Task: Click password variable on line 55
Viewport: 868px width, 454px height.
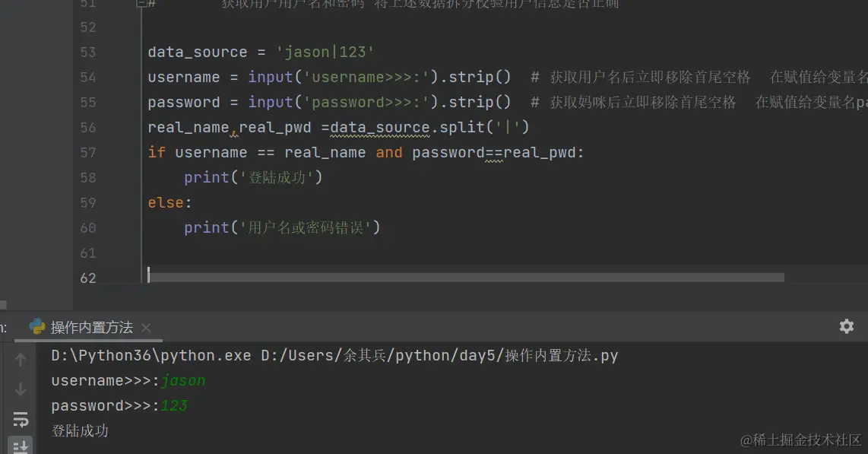Action: (184, 102)
